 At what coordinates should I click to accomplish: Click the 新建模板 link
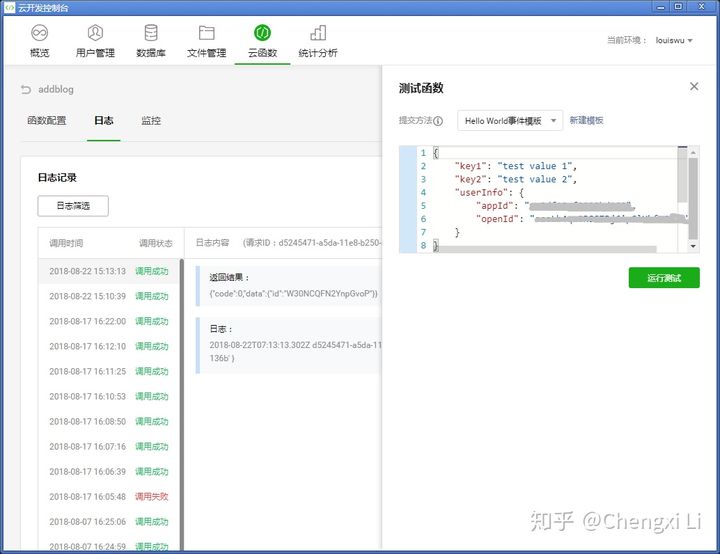[x=587, y=120]
